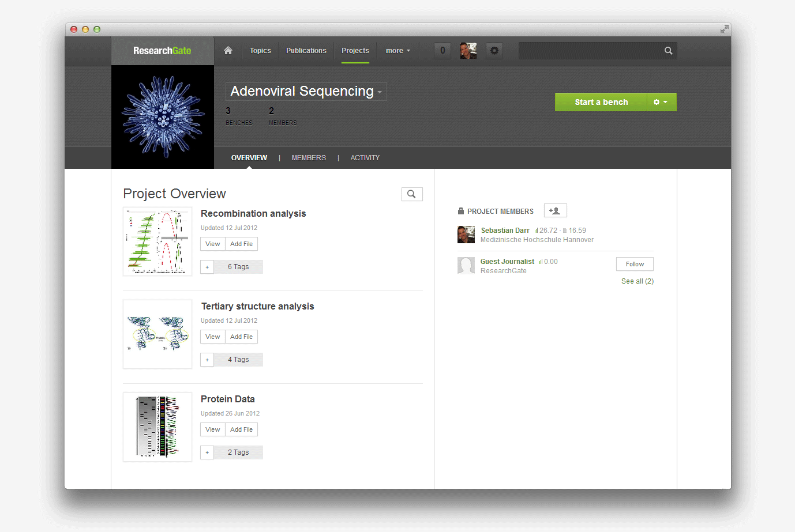The image size is (795, 532).
Task: Open the Protein Data title
Action: 228,399
